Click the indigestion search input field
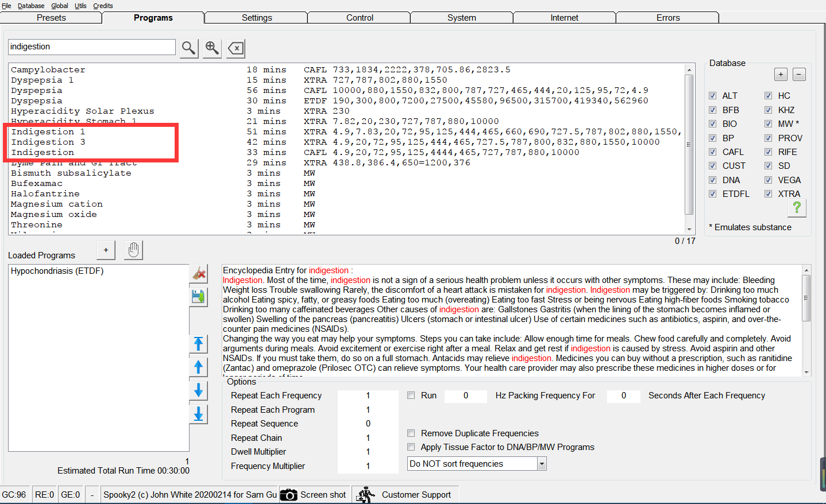Screen dimensions: 826x504 tap(92, 47)
